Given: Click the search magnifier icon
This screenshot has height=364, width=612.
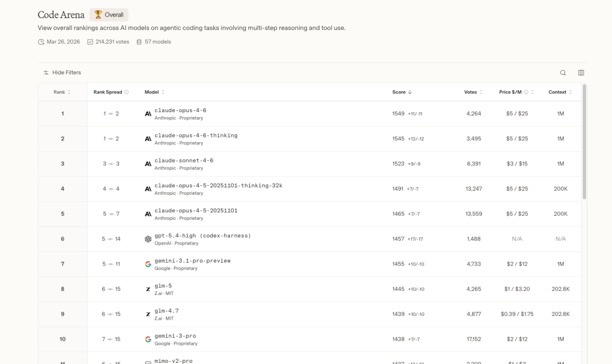Looking at the screenshot, I should click(x=563, y=72).
